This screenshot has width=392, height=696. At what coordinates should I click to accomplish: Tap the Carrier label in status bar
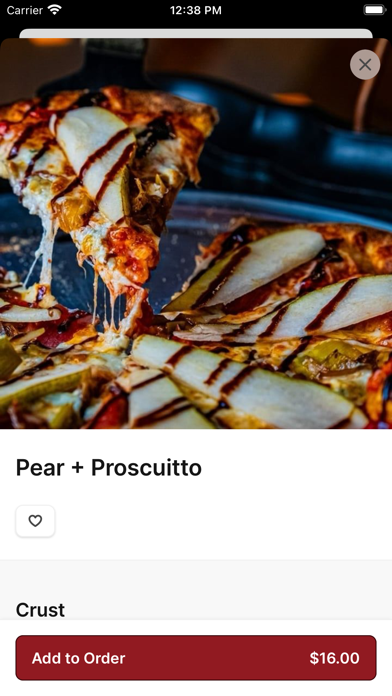point(24,10)
